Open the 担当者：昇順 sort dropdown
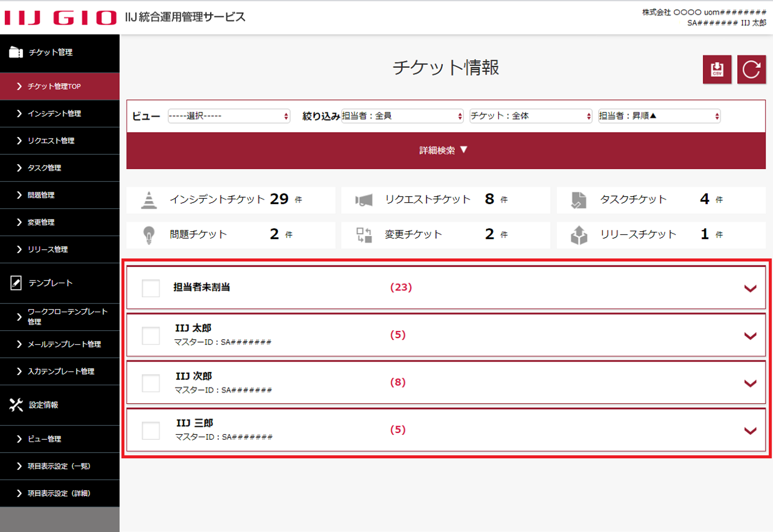Viewport: 773px width, 532px height. pos(659,116)
